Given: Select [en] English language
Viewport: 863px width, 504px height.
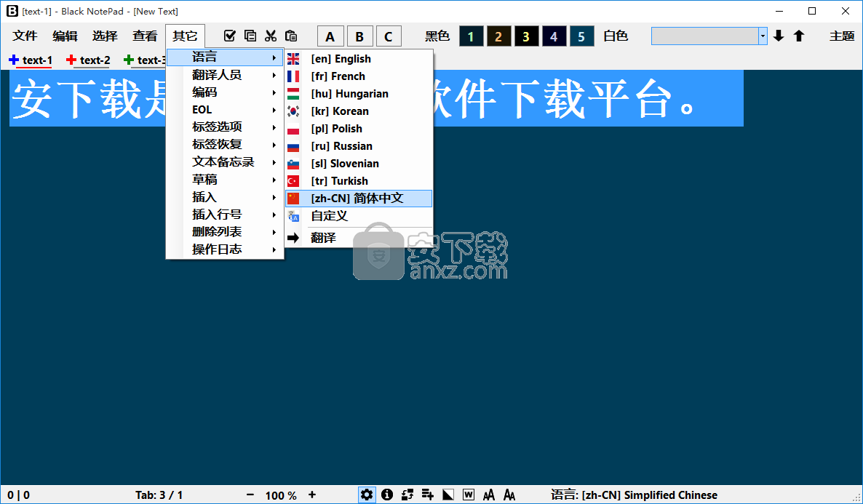Looking at the screenshot, I should (358, 59).
